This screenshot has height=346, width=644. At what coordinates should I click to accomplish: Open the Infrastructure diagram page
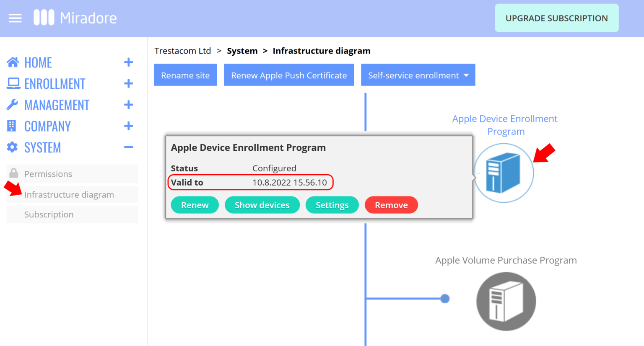(69, 194)
